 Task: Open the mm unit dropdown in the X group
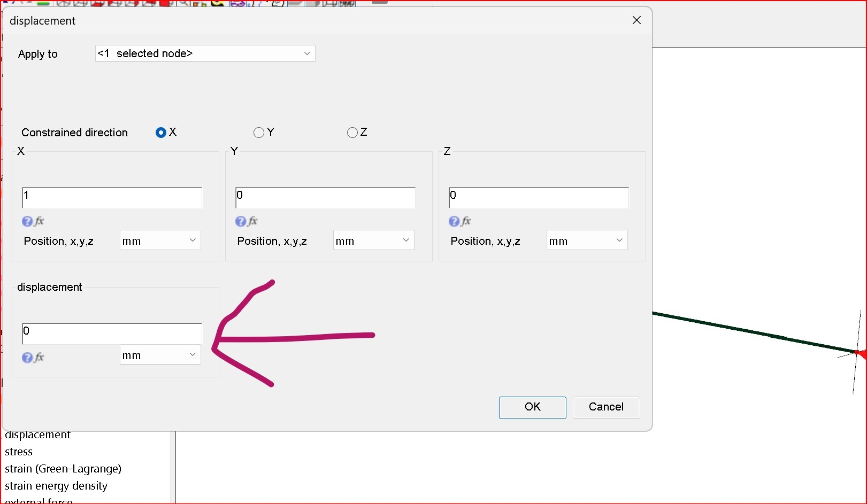click(x=160, y=241)
